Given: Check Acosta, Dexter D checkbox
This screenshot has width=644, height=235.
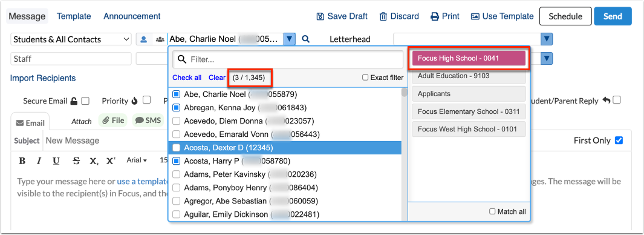Looking at the screenshot, I should coord(176,147).
